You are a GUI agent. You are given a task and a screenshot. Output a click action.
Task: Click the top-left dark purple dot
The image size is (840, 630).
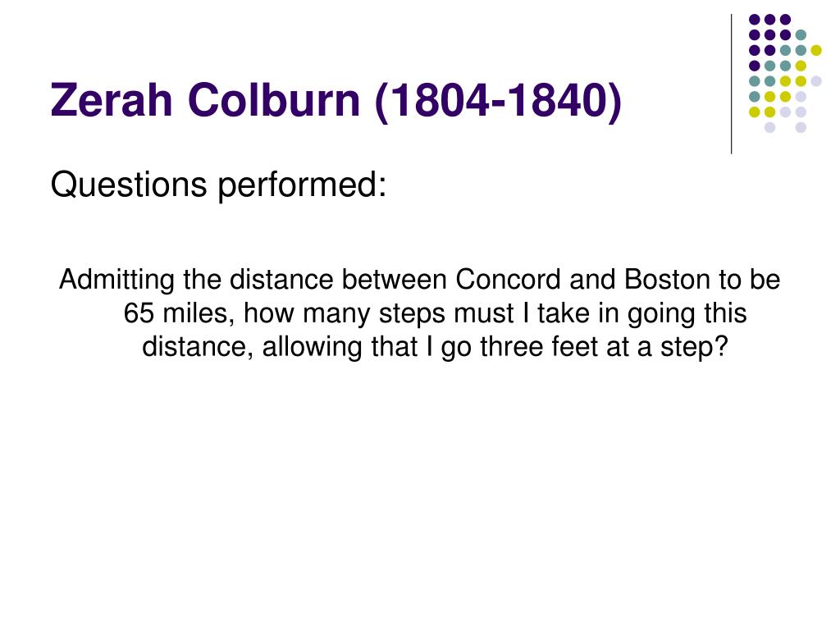tap(755, 20)
